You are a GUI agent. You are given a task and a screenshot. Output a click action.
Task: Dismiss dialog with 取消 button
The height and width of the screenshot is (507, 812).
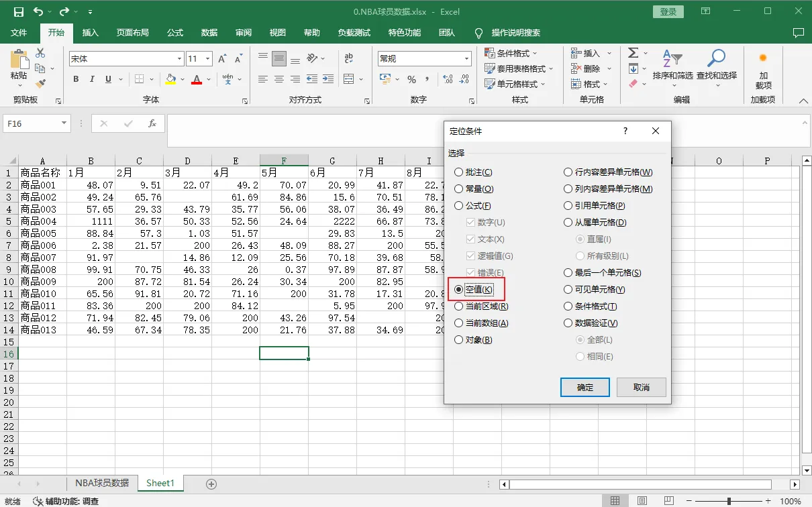(642, 387)
